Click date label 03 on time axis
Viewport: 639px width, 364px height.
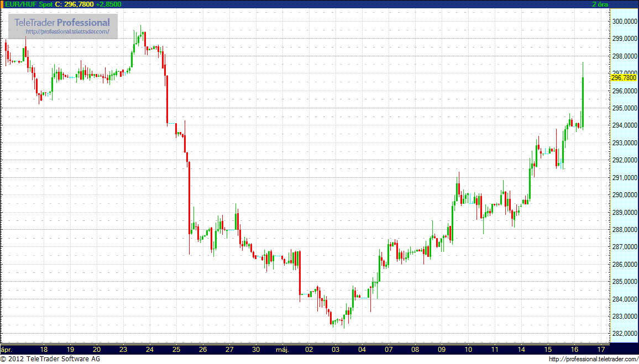click(336, 349)
